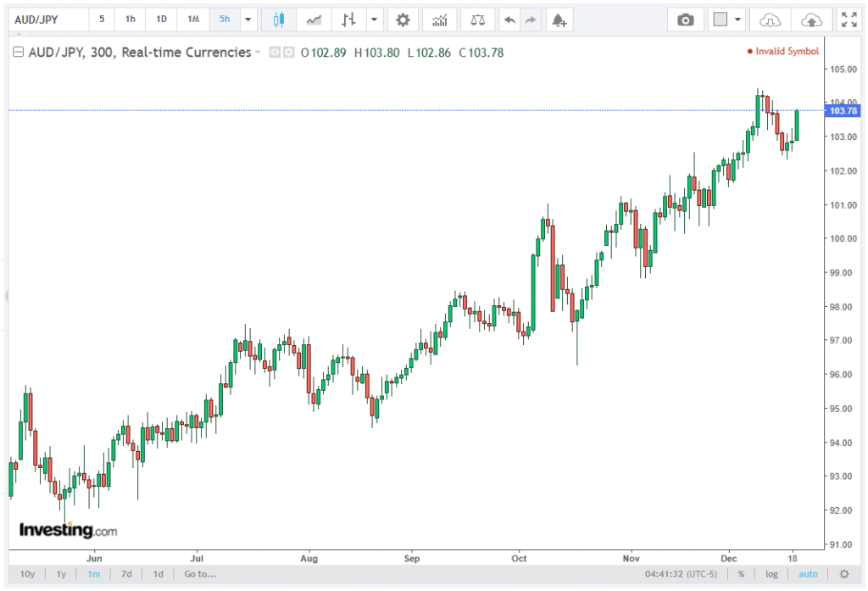The width and height of the screenshot is (868, 591).
Task: Click the AUD/JPY symbol search field
Action: pyautogui.click(x=47, y=20)
